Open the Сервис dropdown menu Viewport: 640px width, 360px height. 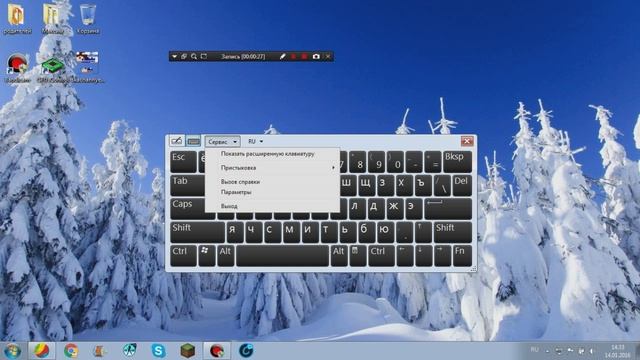tap(222, 142)
